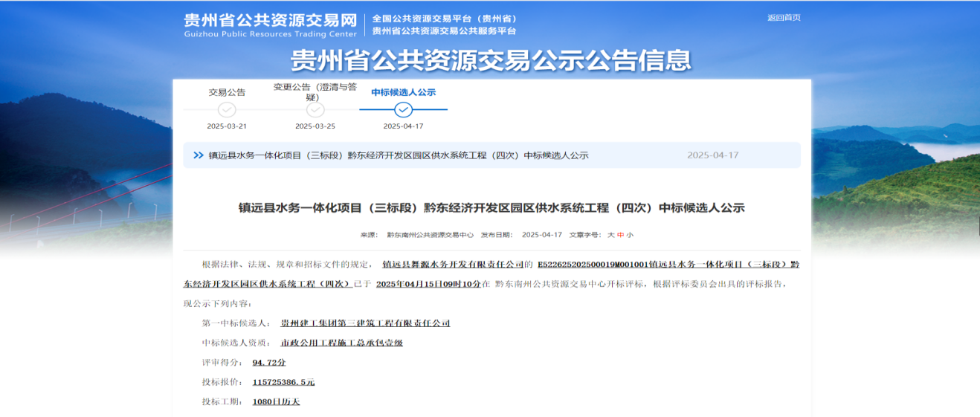Click the 交易公告 checkmark circle icon
Viewport: 980px width, 417px height.
tap(227, 110)
